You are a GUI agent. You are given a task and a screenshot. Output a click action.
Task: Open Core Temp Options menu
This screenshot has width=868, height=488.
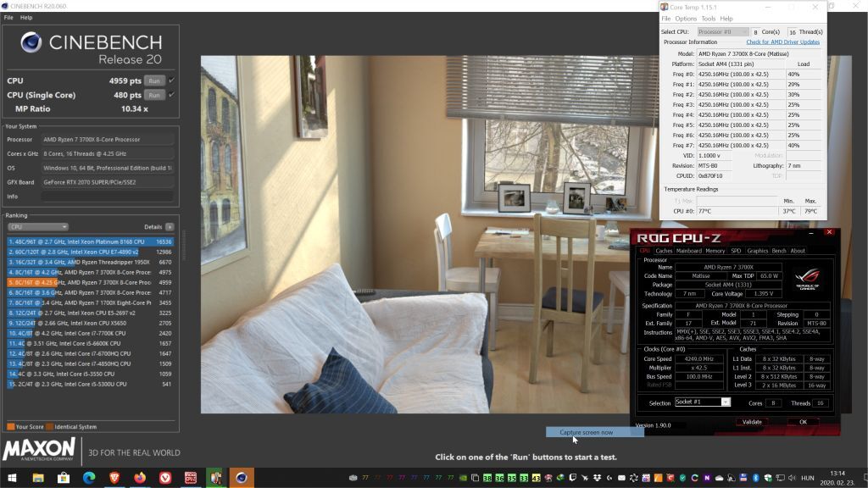(x=685, y=19)
